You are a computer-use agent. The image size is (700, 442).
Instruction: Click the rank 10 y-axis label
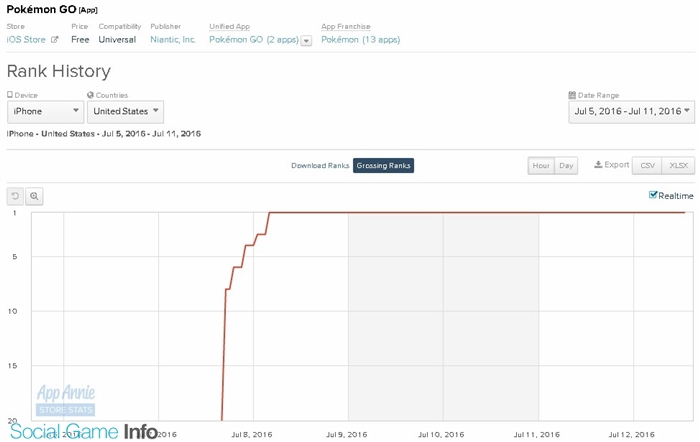(x=12, y=311)
